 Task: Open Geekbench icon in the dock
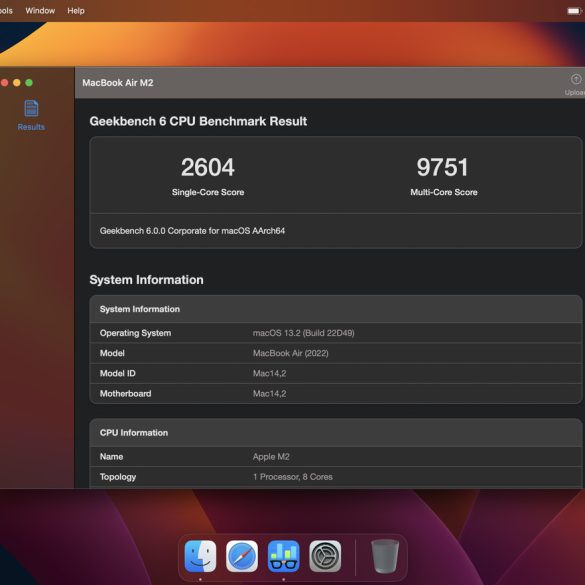coord(284,556)
